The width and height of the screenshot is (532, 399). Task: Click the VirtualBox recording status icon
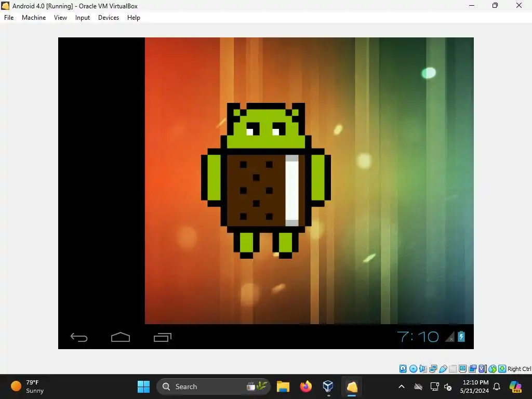pyautogui.click(x=472, y=369)
